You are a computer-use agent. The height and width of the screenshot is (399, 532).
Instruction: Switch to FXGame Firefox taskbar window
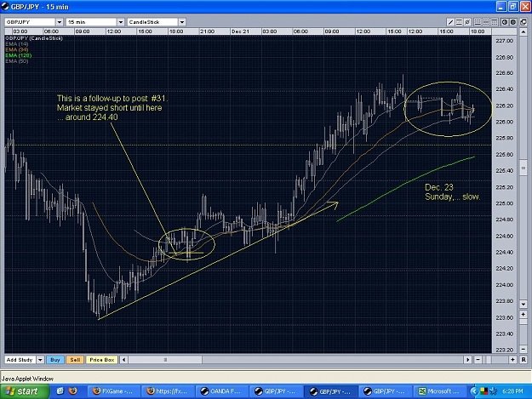tap(113, 391)
